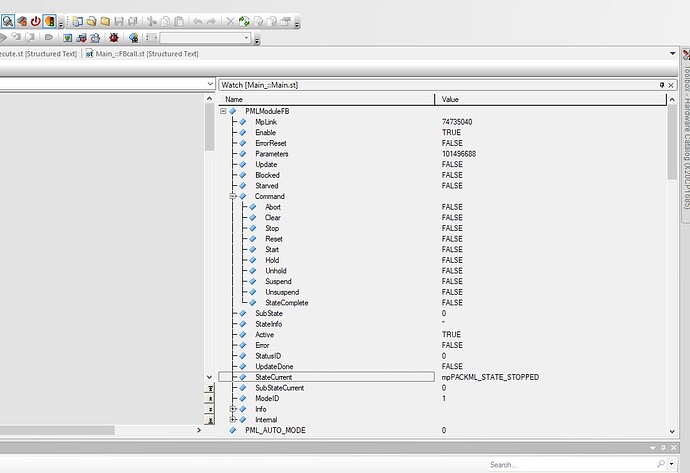The width and height of the screenshot is (690, 473).
Task: Click the breakpoint toggle icon
Action: point(48,38)
